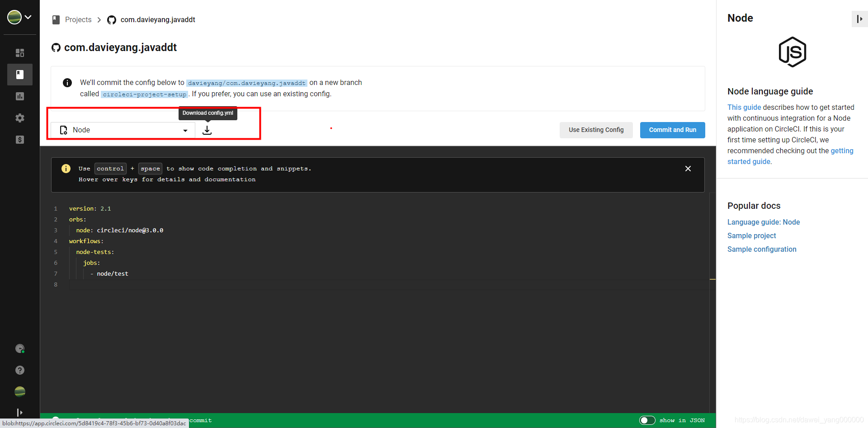
Task: Open the Dashboard icon in sidebar
Action: [20, 53]
